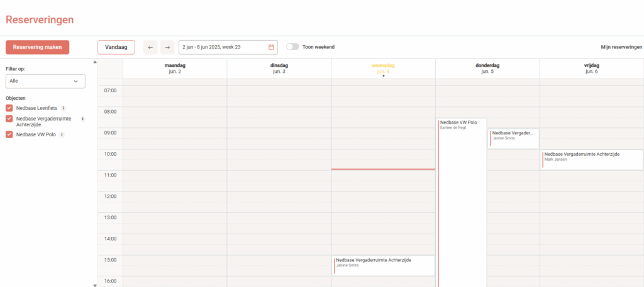Uncheck the Nedbase Leenfiets checkbox
This screenshot has width=644, height=287.
pos(9,108)
